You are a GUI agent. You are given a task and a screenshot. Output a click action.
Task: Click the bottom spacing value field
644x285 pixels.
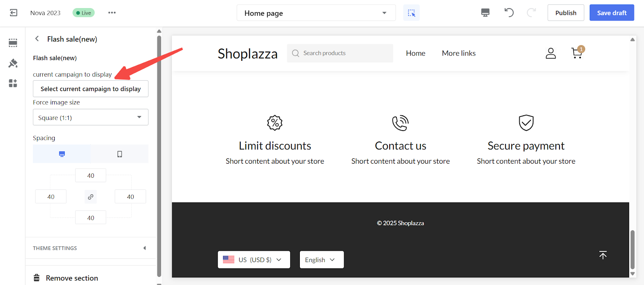pyautogui.click(x=91, y=218)
